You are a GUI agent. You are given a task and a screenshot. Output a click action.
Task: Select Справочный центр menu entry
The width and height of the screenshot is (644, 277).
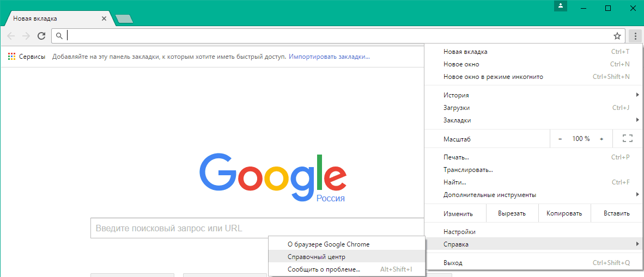click(317, 257)
